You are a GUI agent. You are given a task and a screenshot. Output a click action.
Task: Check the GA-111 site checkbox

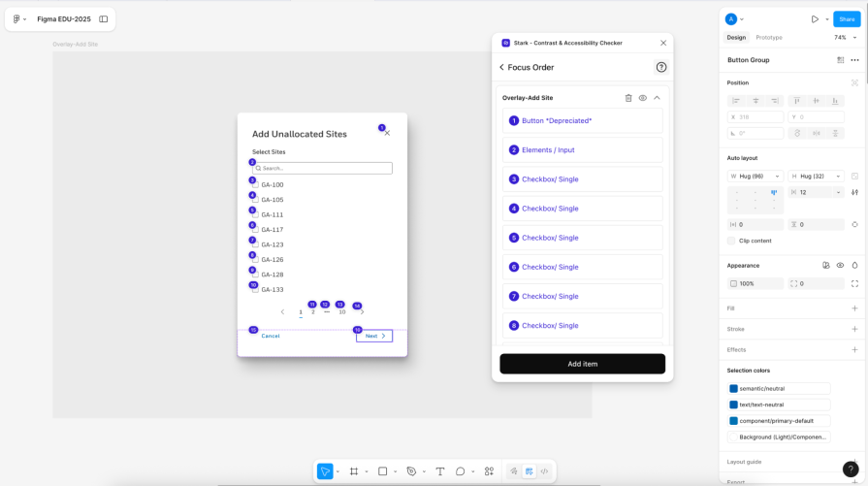255,214
